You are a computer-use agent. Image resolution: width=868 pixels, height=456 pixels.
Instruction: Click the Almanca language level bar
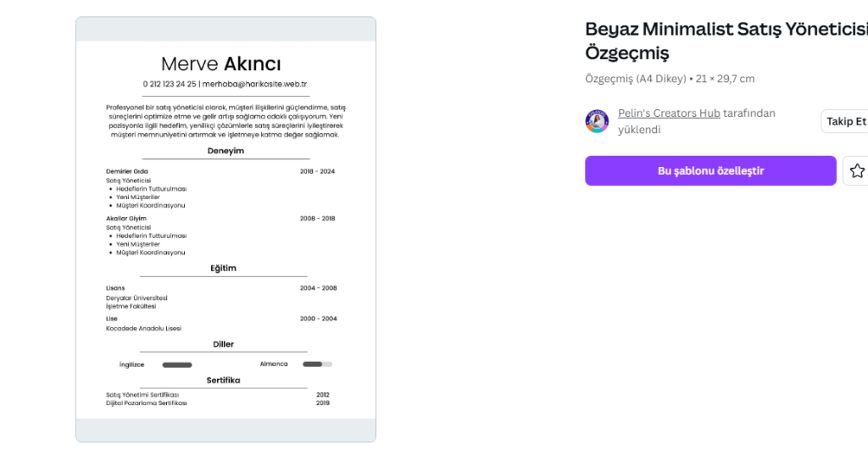tap(317, 364)
